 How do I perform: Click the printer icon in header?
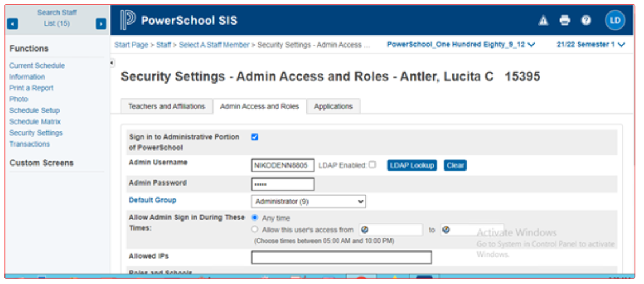coord(564,21)
